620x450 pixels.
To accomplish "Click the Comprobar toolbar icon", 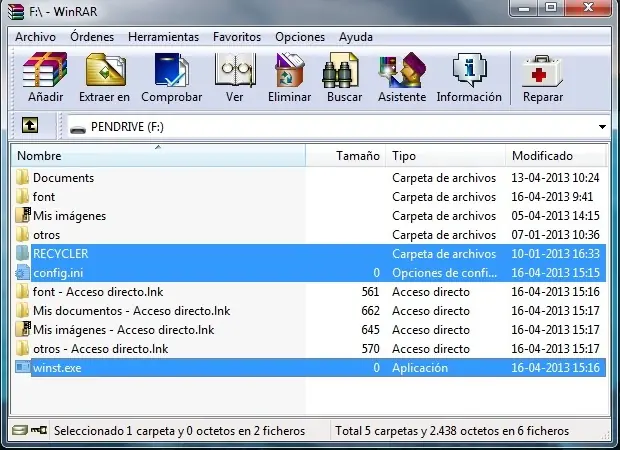I will 172,70.
